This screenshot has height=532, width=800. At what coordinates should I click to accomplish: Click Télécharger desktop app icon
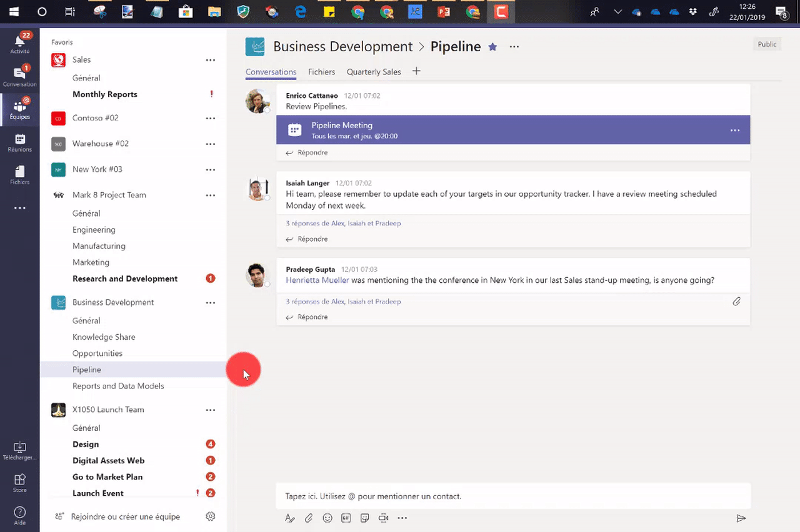[x=20, y=451]
